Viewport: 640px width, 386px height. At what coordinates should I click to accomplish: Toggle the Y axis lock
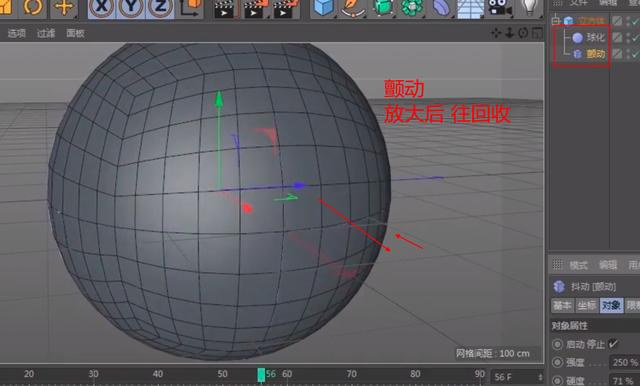coord(131,8)
